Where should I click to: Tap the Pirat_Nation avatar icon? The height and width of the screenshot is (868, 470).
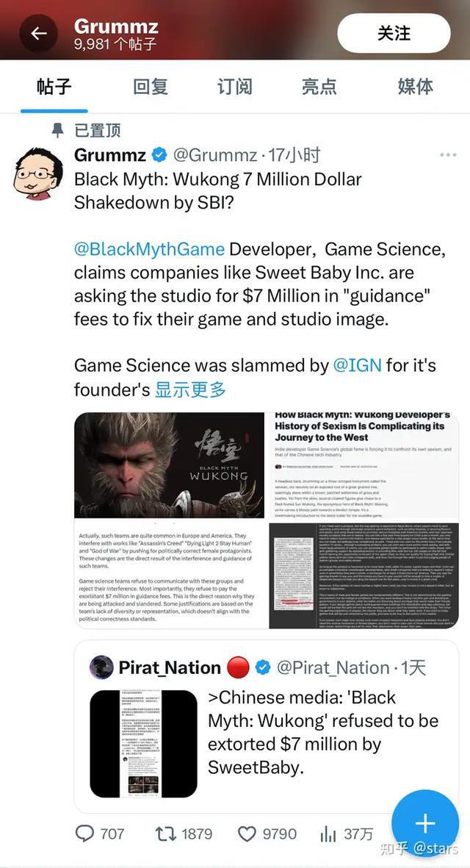(x=101, y=667)
